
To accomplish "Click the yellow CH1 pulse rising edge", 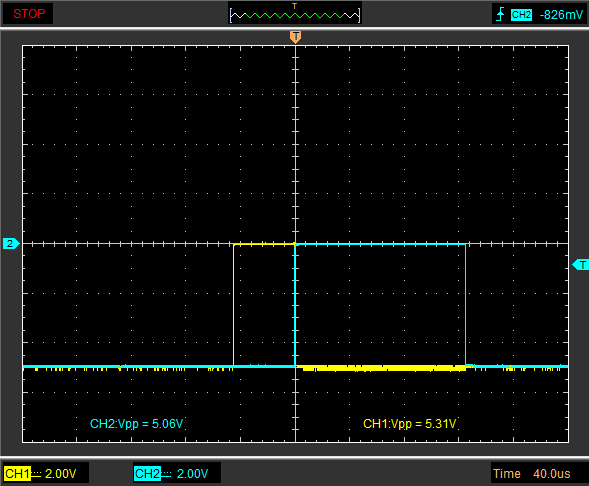I will 234,305.
